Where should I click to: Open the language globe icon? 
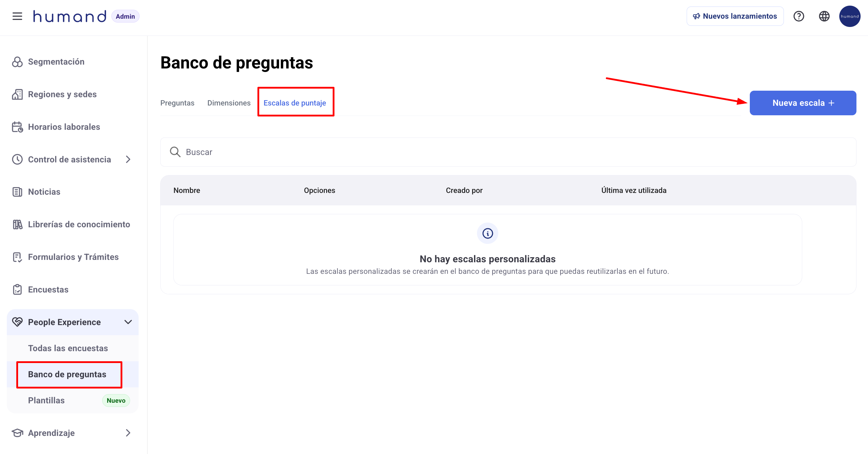click(x=824, y=16)
